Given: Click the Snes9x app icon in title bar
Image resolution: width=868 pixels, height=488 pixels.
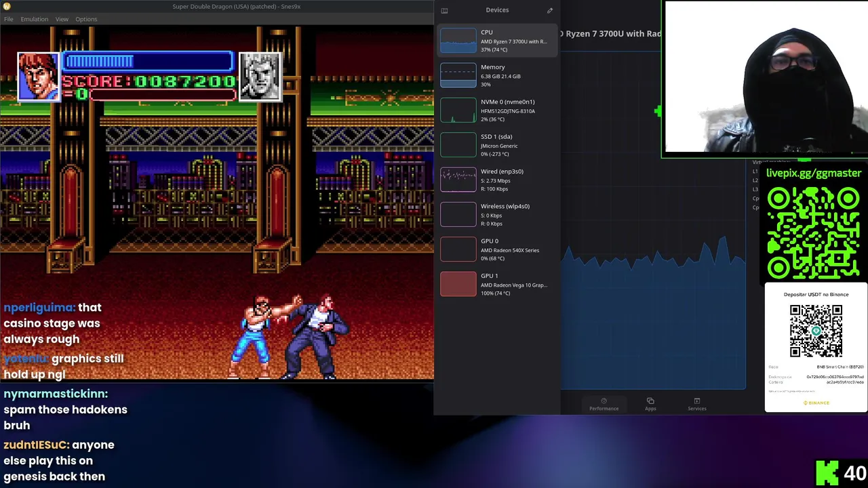Looking at the screenshot, I should pos(7,6).
